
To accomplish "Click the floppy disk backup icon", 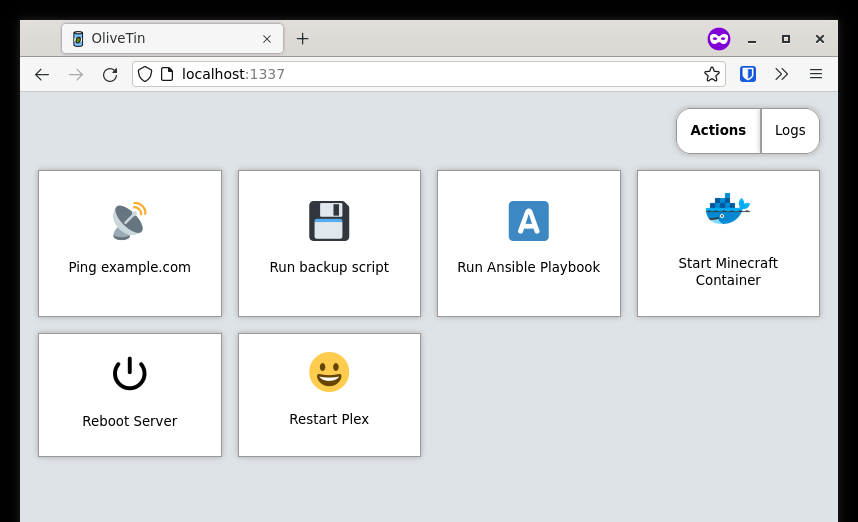I will pos(329,221).
